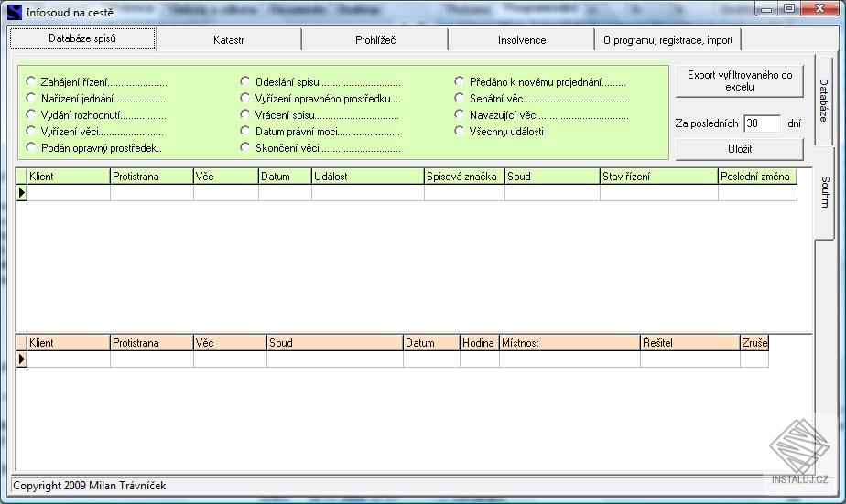Pick Vrácení spisu radio button

(x=245, y=115)
